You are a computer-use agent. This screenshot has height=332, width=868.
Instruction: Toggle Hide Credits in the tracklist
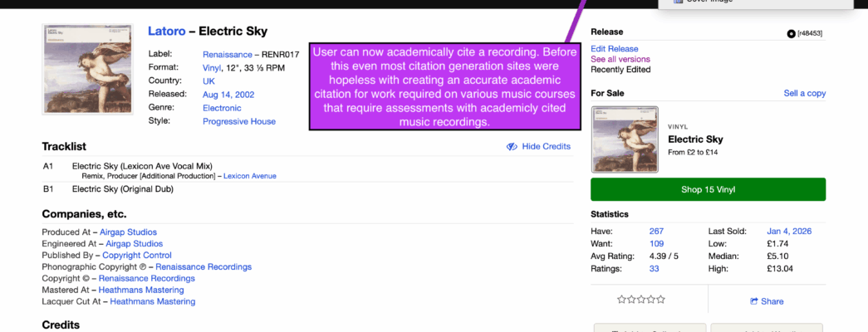538,146
